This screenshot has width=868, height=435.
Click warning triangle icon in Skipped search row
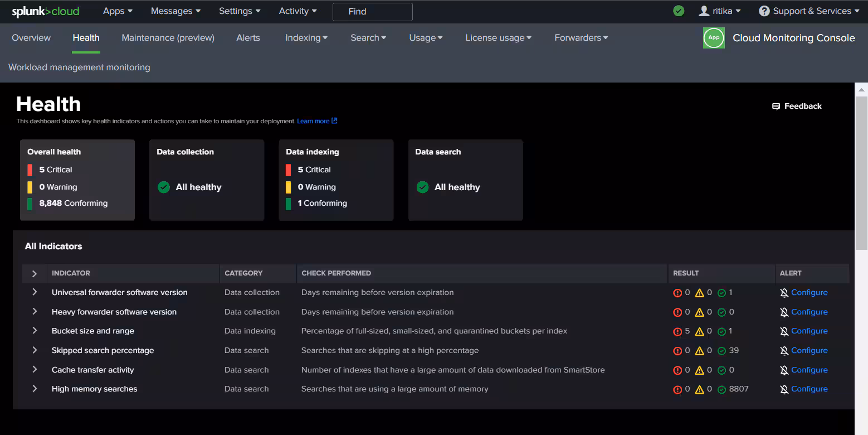(x=699, y=351)
